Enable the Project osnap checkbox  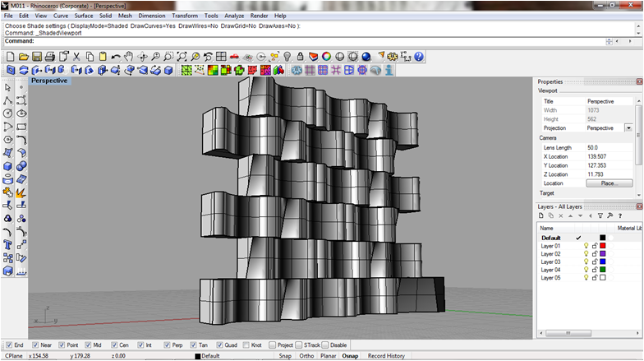[272, 345]
